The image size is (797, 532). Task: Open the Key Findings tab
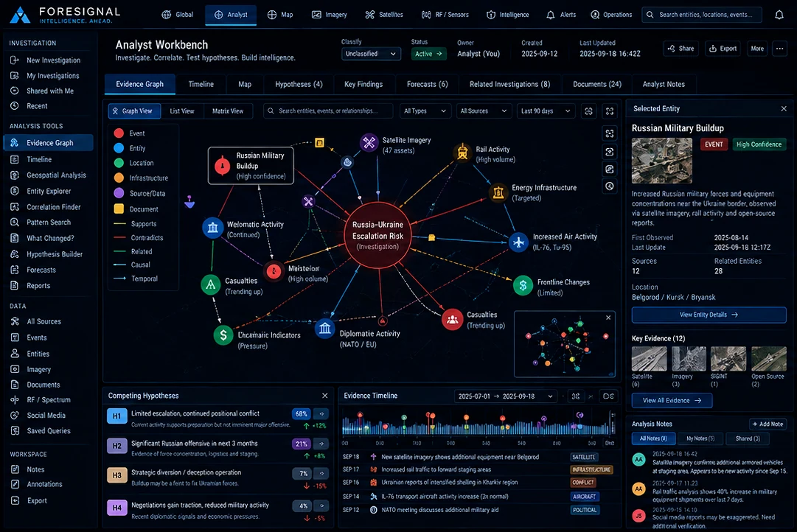point(363,84)
